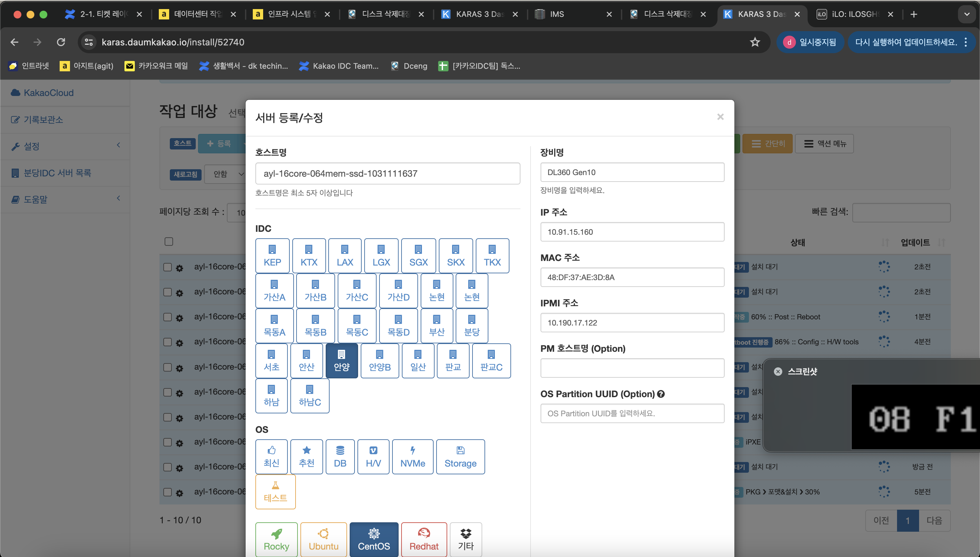Click the OS Partition UUID help icon
This screenshot has width=980, height=557.
(x=661, y=394)
